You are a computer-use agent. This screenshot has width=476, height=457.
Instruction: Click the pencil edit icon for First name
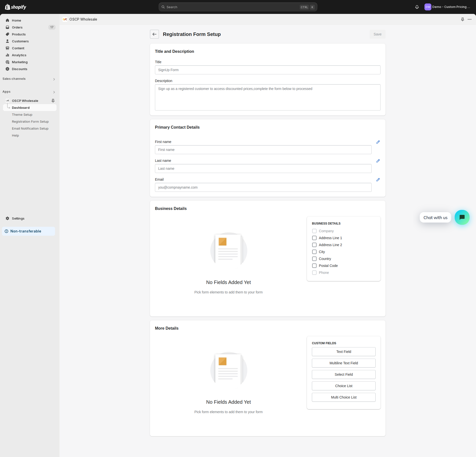tap(378, 142)
